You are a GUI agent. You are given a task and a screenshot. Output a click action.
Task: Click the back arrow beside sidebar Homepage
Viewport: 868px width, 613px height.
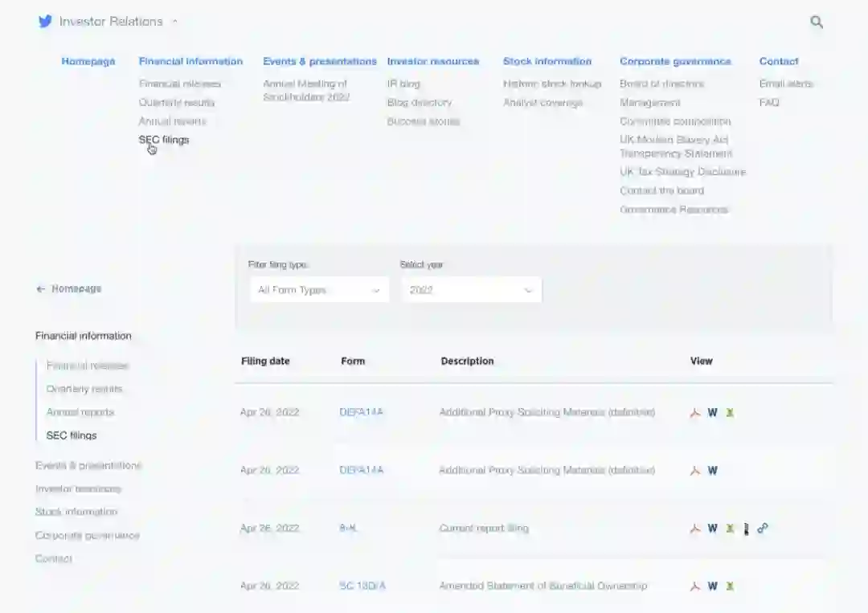pos(40,288)
